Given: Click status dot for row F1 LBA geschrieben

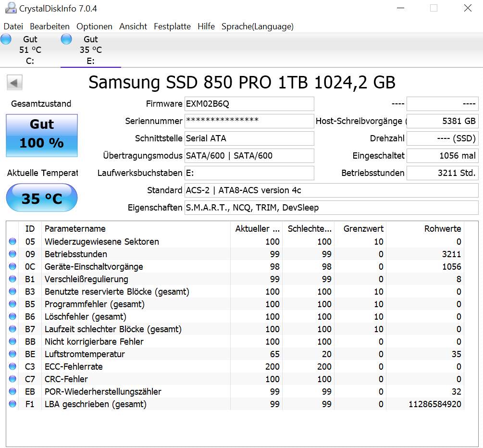Looking at the screenshot, I should (12, 404).
